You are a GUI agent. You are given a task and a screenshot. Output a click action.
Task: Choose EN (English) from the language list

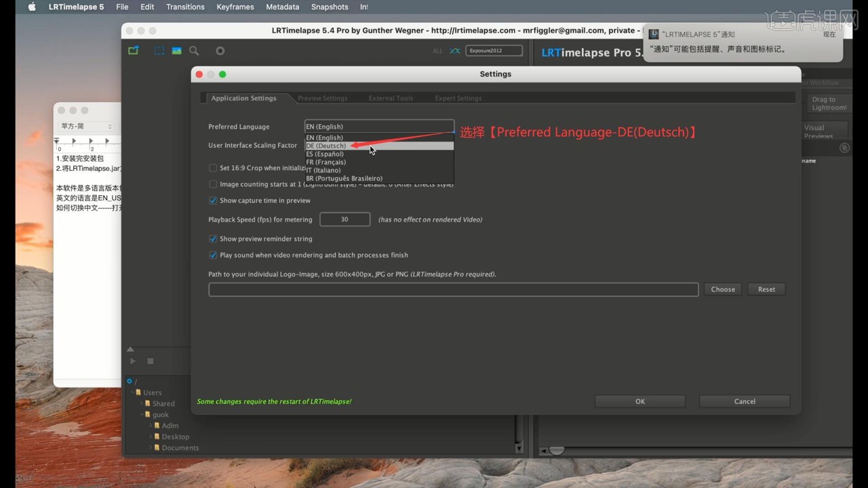click(379, 138)
